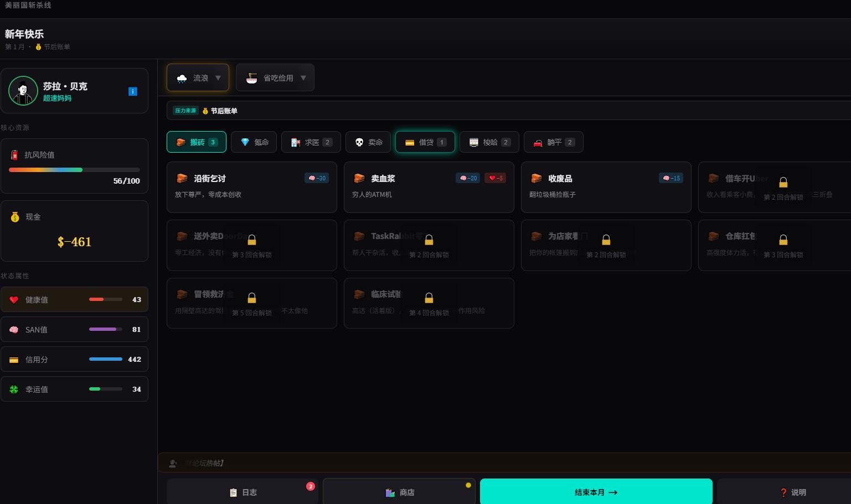This screenshot has width=851, height=504.
Task: Click the money bag icon beside 现金
Action: (x=15, y=217)
